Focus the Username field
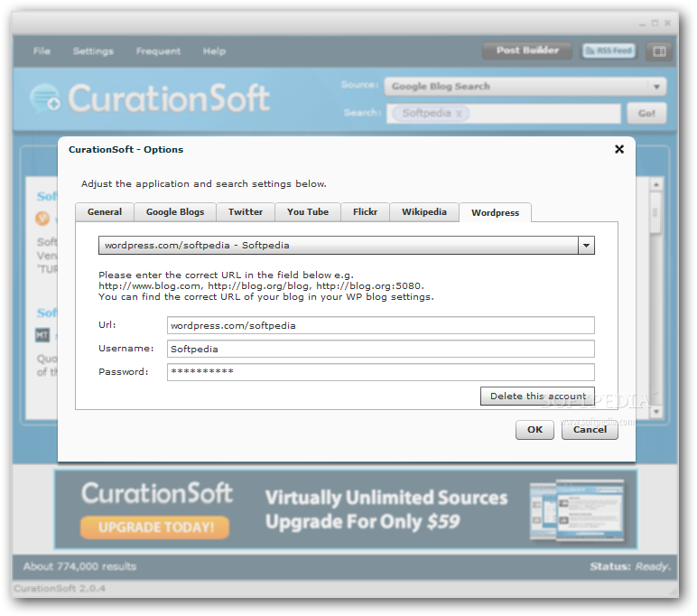Screen dimensions: 697x616 click(x=380, y=349)
